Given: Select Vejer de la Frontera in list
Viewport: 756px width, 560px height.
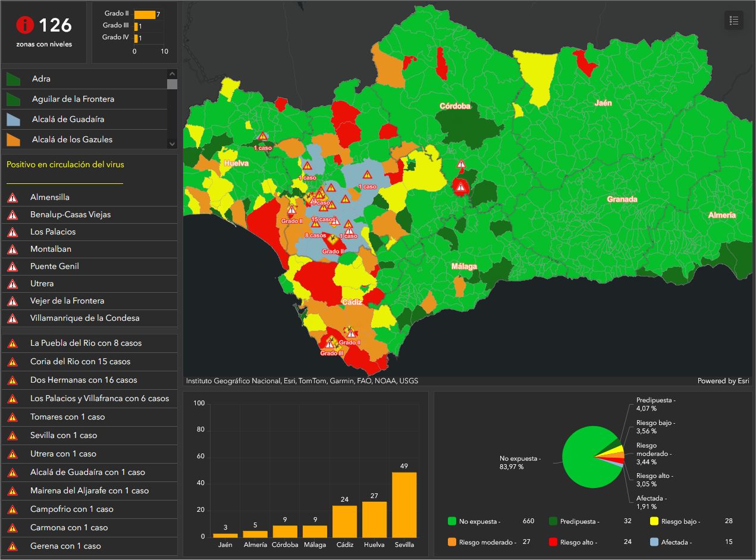Looking at the screenshot, I should click(x=90, y=301).
